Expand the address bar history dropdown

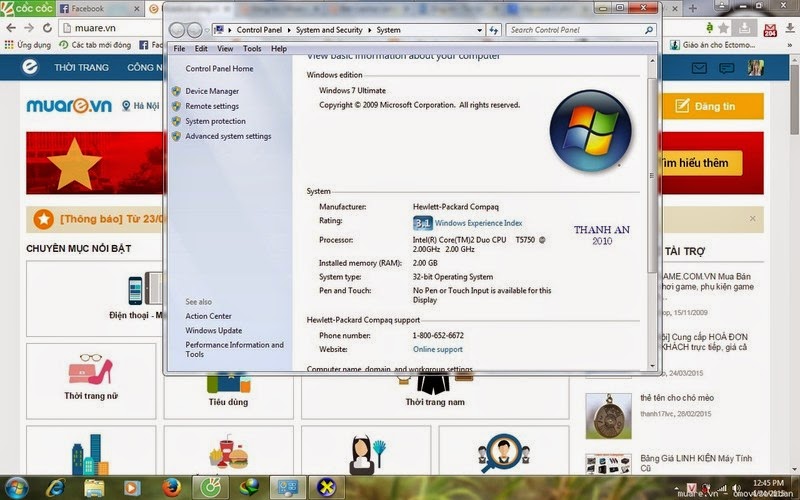click(x=479, y=30)
